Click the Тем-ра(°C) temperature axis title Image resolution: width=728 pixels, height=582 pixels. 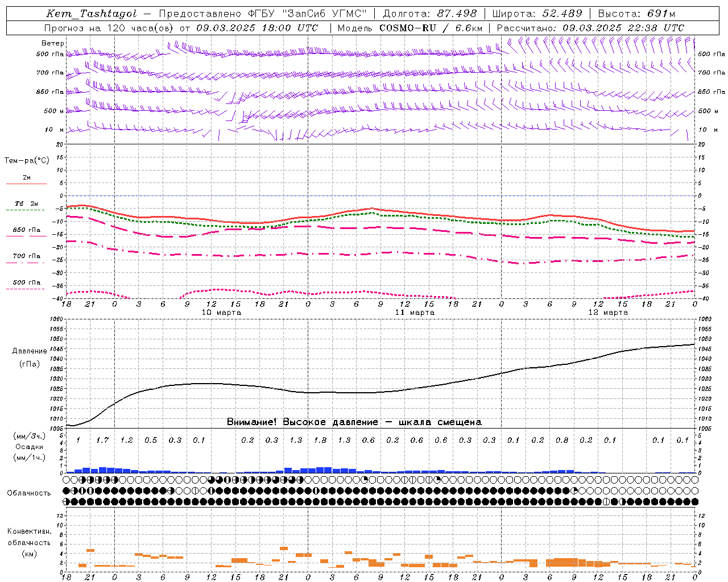[27, 161]
